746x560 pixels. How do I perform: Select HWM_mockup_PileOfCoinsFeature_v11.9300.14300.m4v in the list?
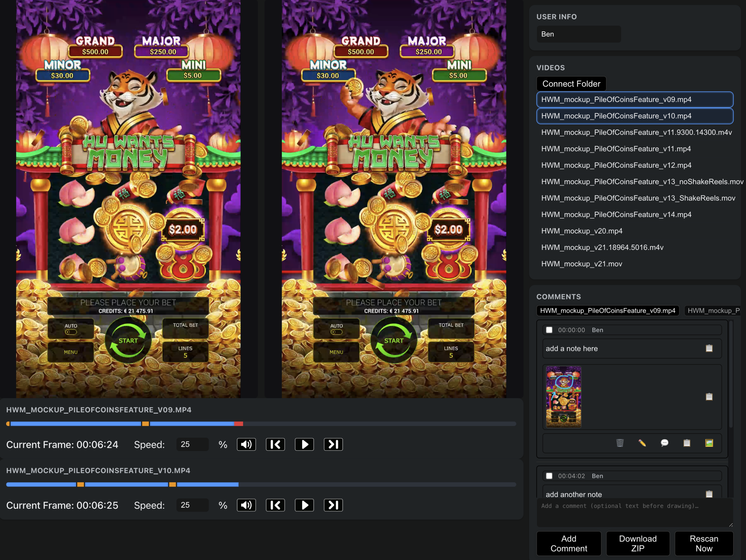(x=635, y=133)
